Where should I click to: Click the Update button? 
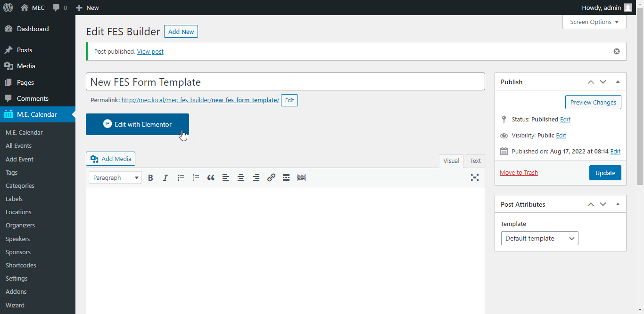(605, 173)
